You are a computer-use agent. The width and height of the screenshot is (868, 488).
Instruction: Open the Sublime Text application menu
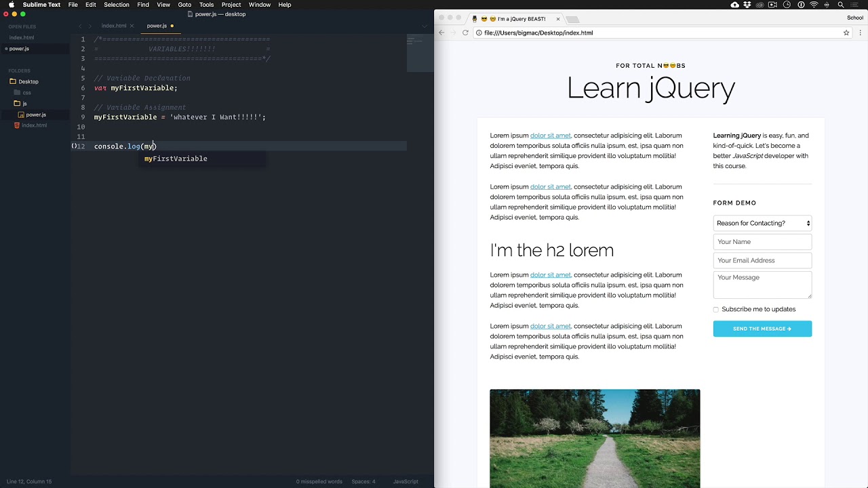pyautogui.click(x=41, y=5)
